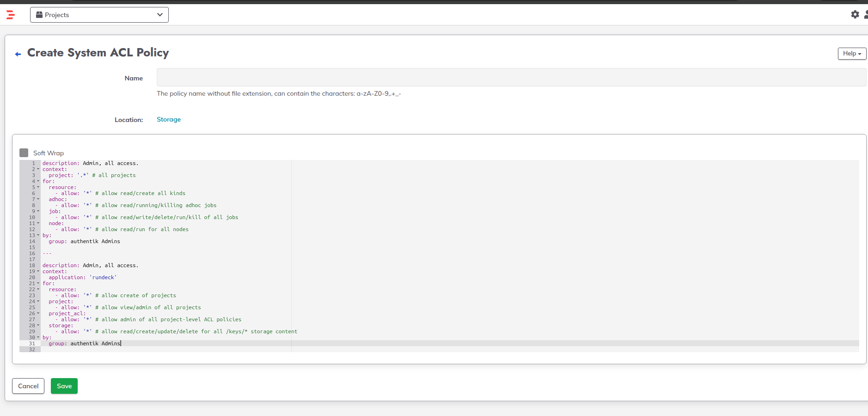Collapse the project_acl fold at line 26
Screen dimensions: 868x416
click(38, 313)
